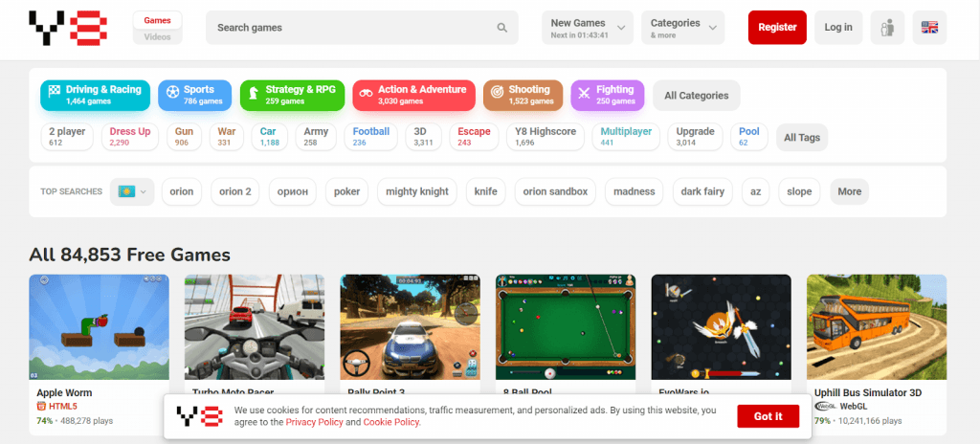This screenshot has width=980, height=444.
Task: Open the Kazakhstan flag country dropdown
Action: (132, 191)
